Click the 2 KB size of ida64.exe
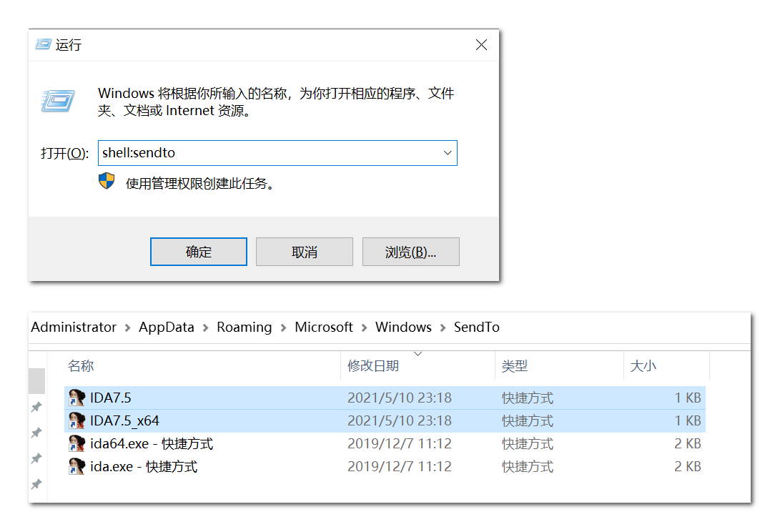 [688, 443]
